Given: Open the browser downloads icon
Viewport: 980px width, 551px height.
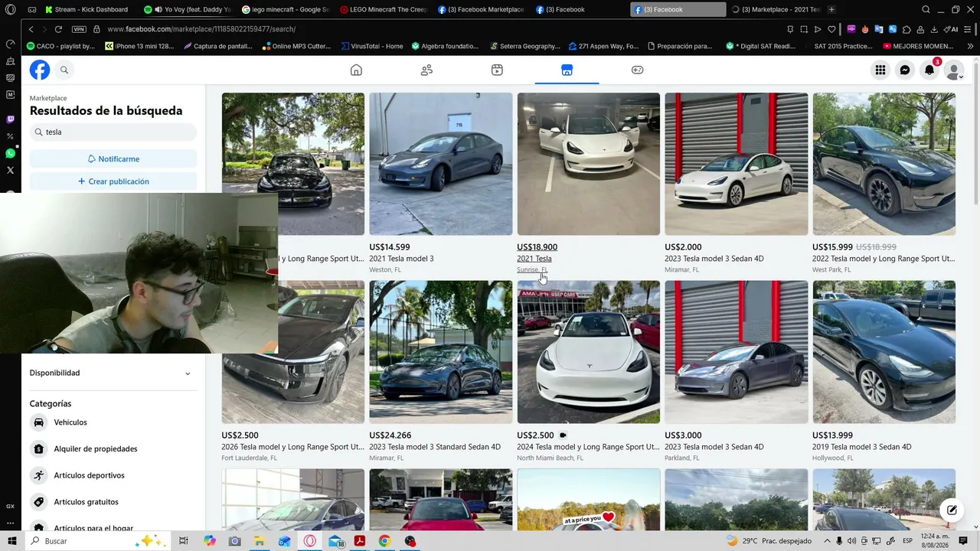Looking at the screenshot, I should click(934, 29).
